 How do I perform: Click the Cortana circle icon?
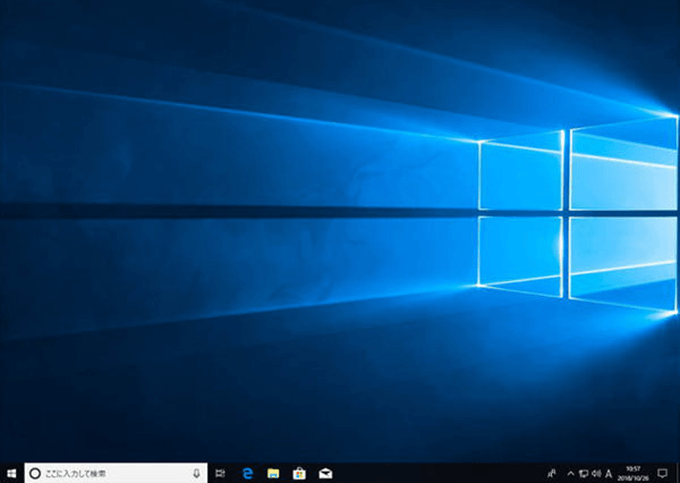[35, 473]
